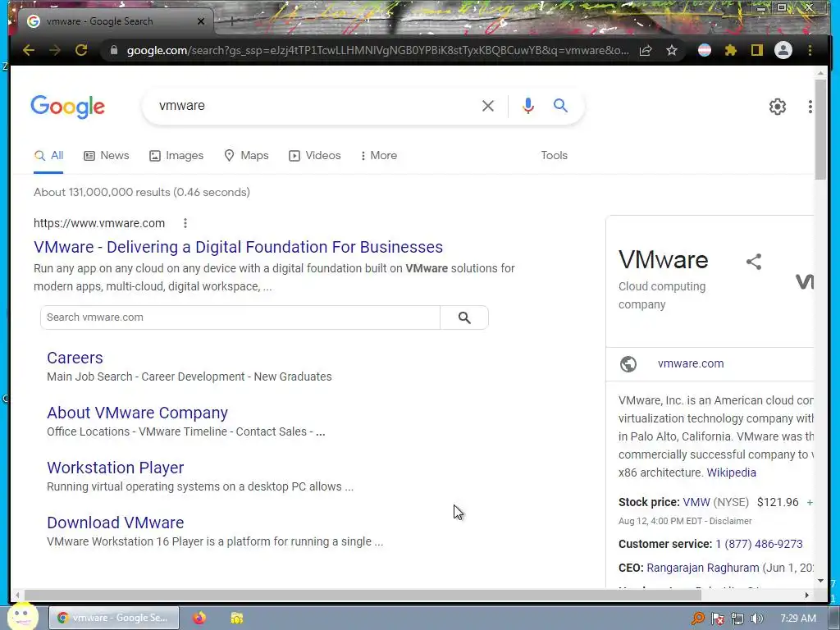Click the horizontal scrollbar thumb
This screenshot has height=630, width=840.
363,594
